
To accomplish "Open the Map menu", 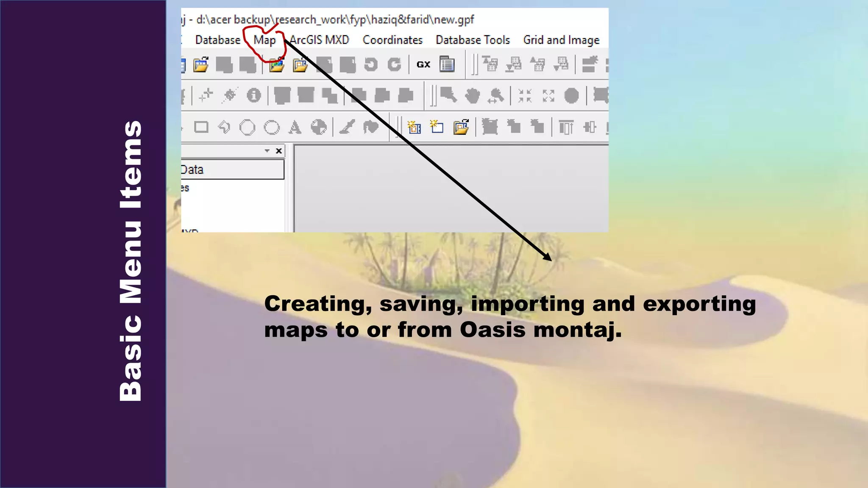I will click(x=264, y=40).
